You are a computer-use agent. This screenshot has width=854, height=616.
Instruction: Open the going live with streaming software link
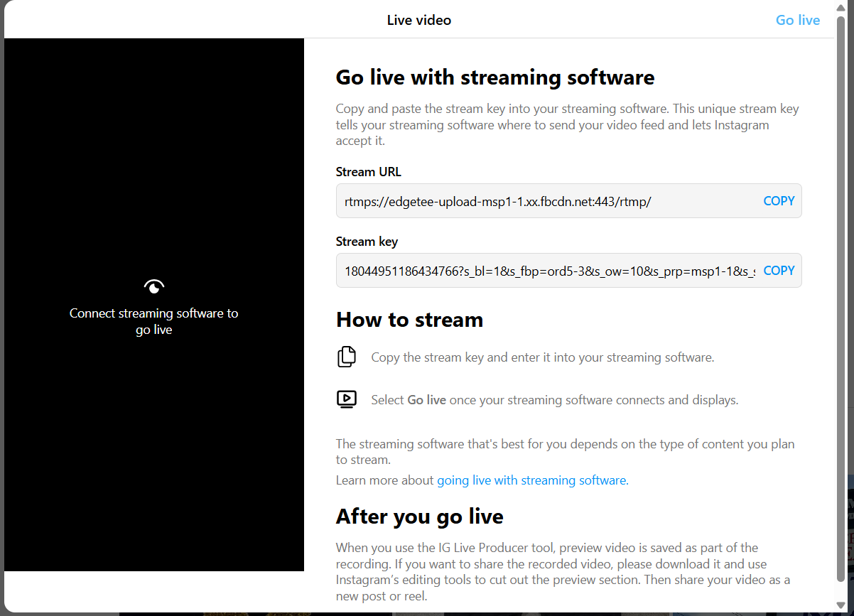click(531, 480)
